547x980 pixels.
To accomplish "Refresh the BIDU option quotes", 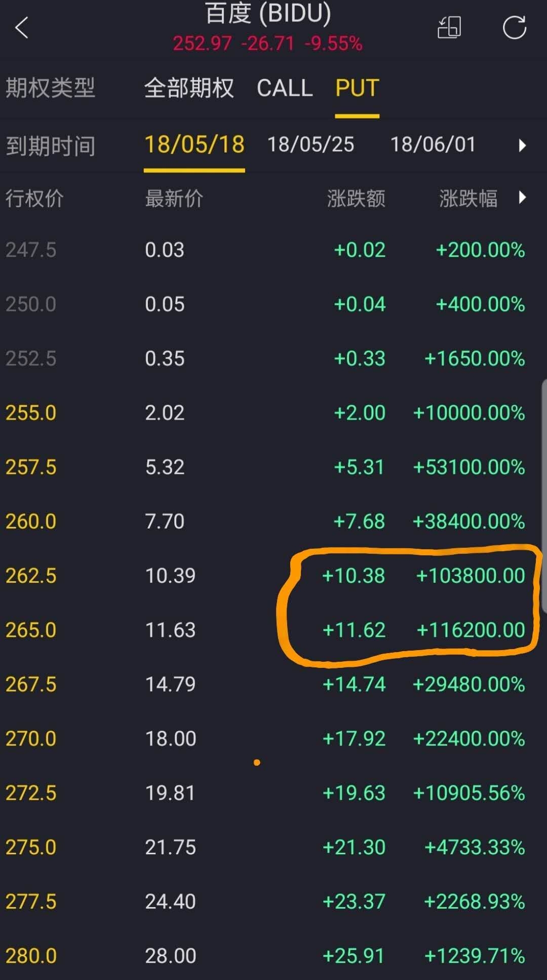I will [514, 28].
